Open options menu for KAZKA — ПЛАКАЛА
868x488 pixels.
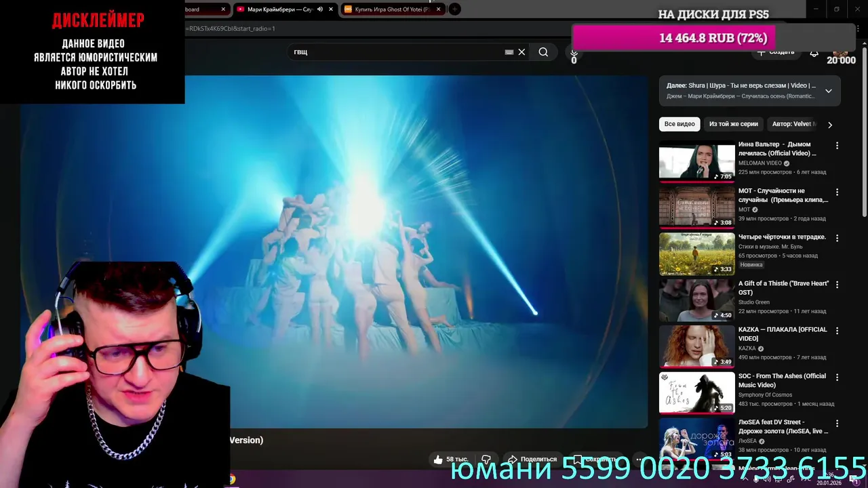[x=837, y=331]
